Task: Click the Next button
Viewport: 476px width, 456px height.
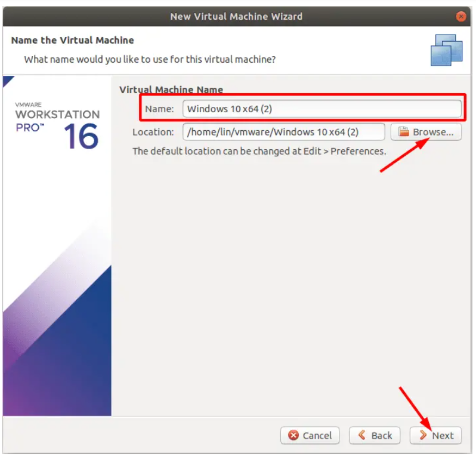Action: point(435,435)
